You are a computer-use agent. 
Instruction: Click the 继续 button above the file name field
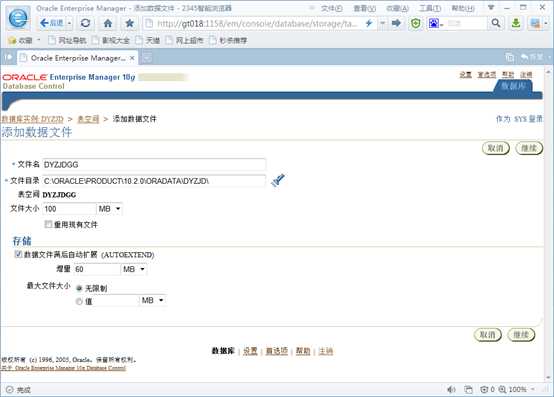point(529,148)
